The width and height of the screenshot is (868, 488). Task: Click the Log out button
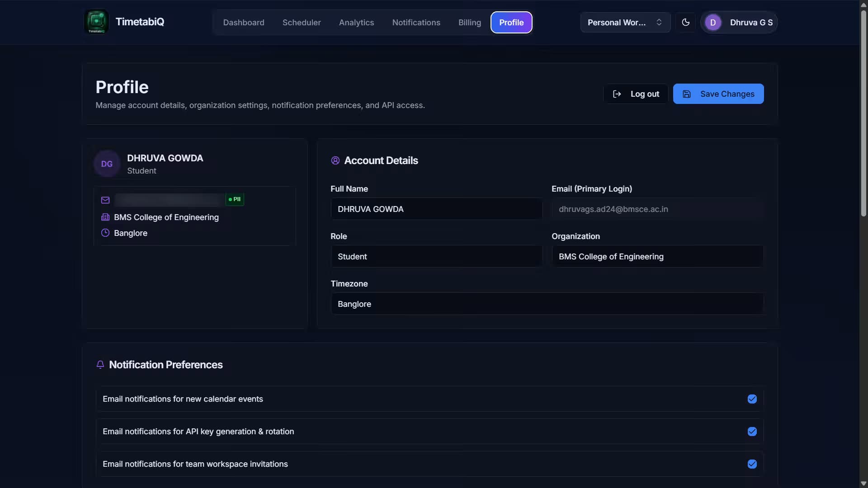(x=636, y=94)
